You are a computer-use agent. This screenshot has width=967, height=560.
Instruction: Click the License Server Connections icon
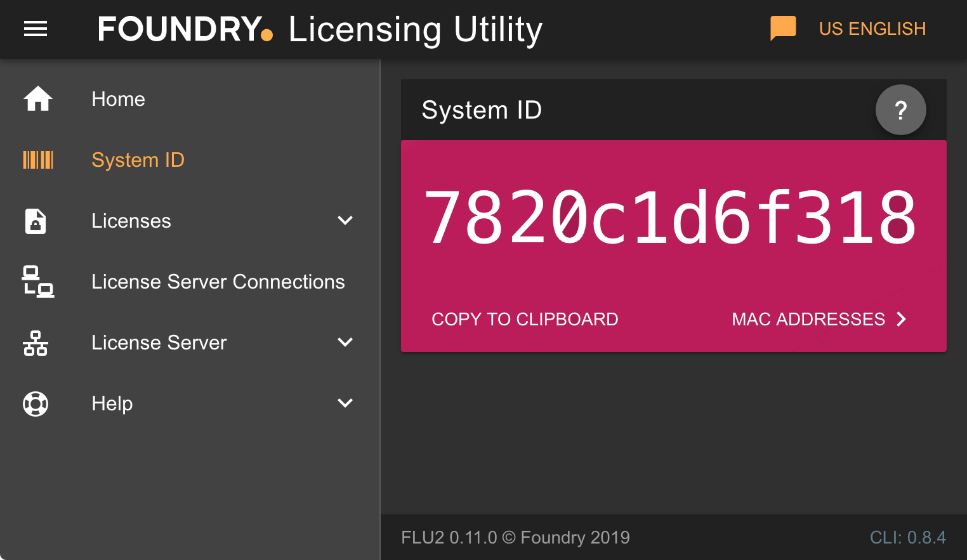pyautogui.click(x=36, y=282)
